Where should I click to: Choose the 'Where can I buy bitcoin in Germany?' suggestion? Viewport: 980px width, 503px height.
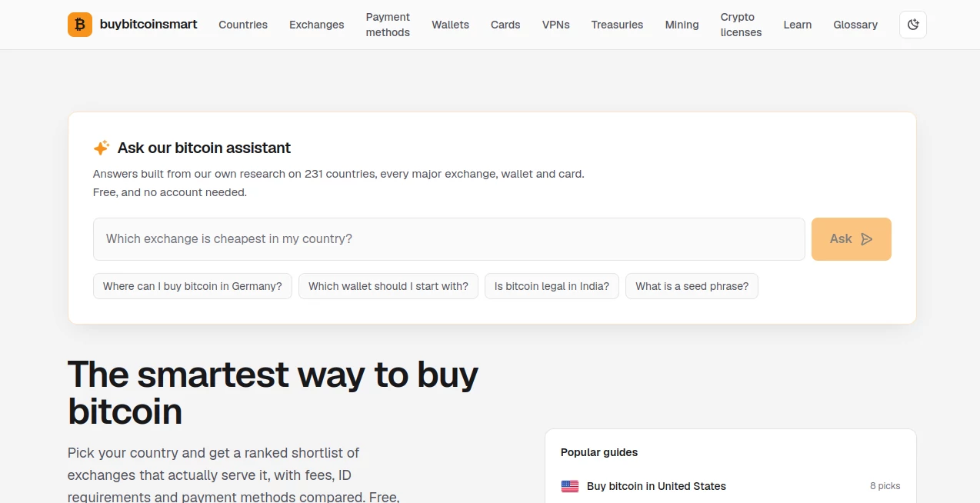click(192, 286)
